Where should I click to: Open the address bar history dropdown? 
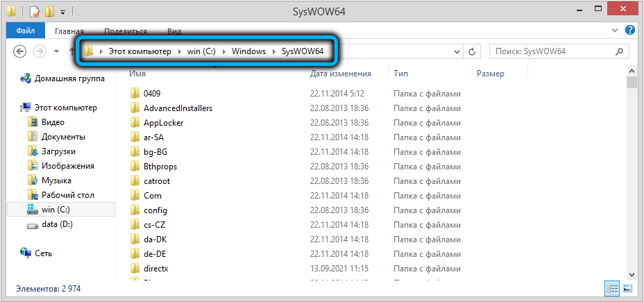[x=456, y=51]
